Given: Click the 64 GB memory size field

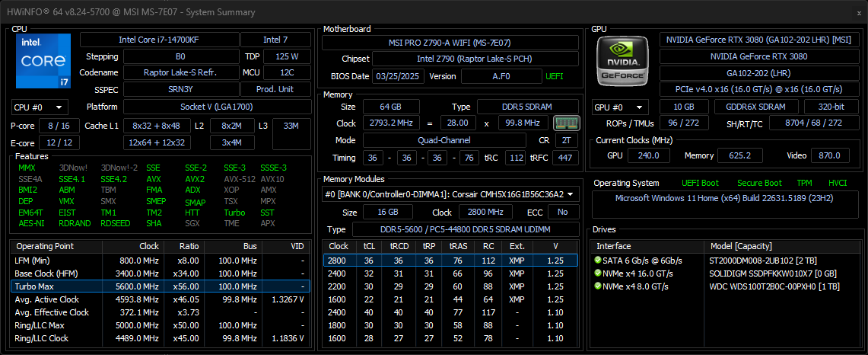Looking at the screenshot, I should click(x=391, y=107).
